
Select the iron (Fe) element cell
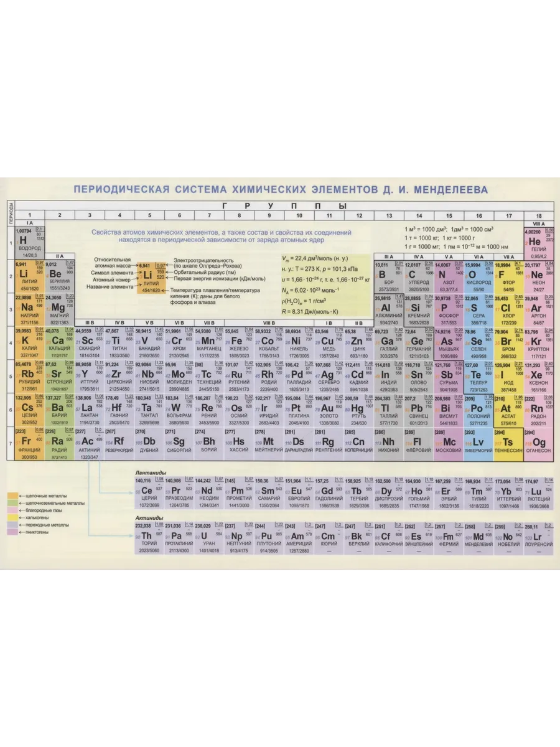[238, 342]
